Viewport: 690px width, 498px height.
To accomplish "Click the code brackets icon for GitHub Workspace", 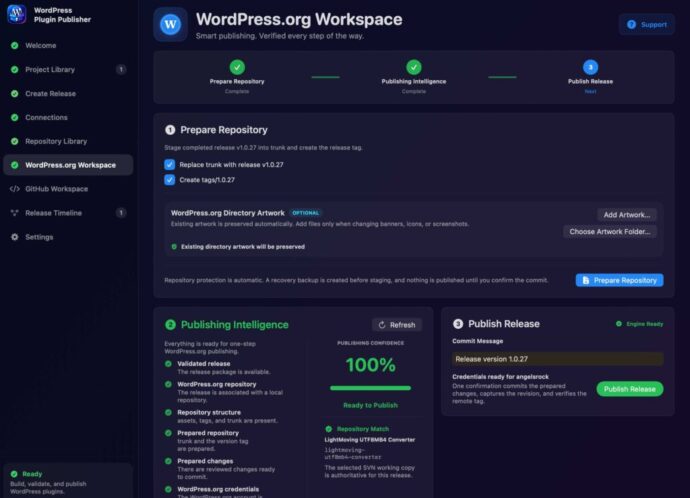I will 15,189.
